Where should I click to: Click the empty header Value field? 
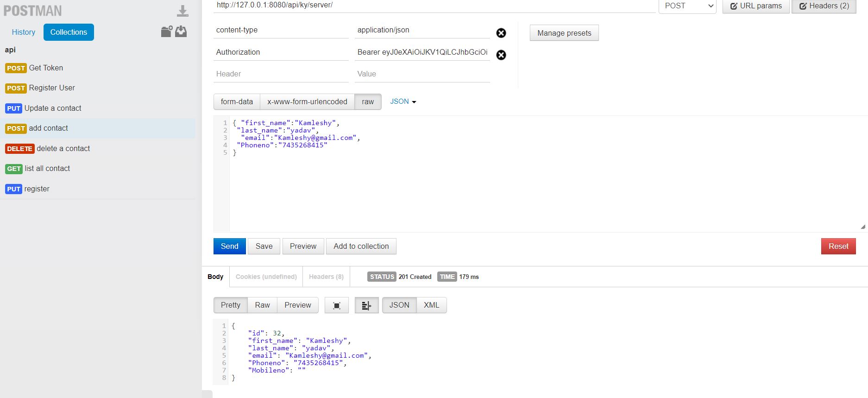(x=422, y=74)
